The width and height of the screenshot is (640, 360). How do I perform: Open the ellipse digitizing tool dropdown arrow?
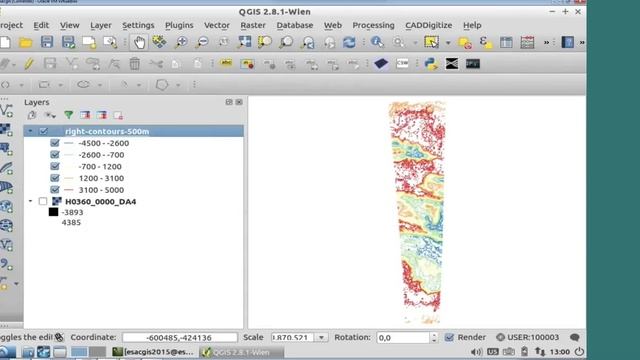(100, 85)
